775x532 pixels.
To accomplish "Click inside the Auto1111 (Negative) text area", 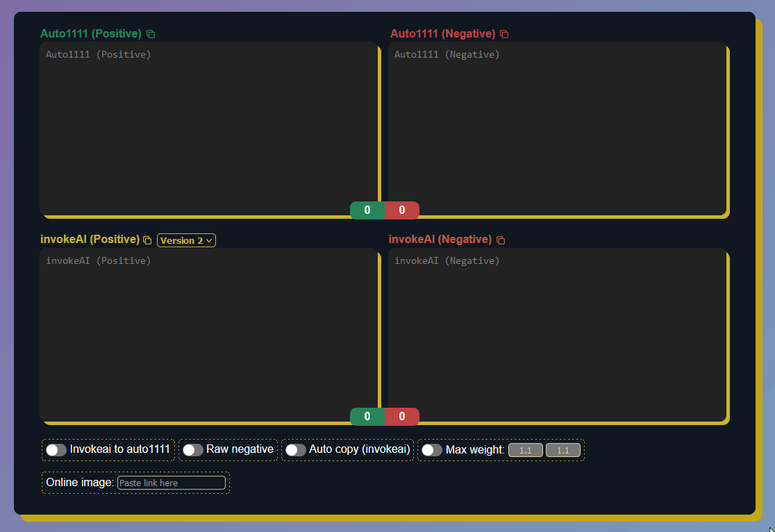I will [558, 128].
